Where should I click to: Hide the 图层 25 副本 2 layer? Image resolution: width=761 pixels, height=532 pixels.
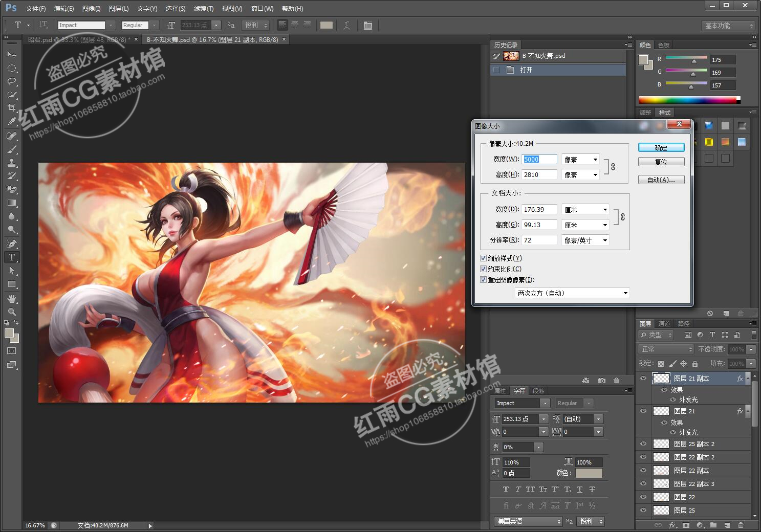[x=643, y=444]
